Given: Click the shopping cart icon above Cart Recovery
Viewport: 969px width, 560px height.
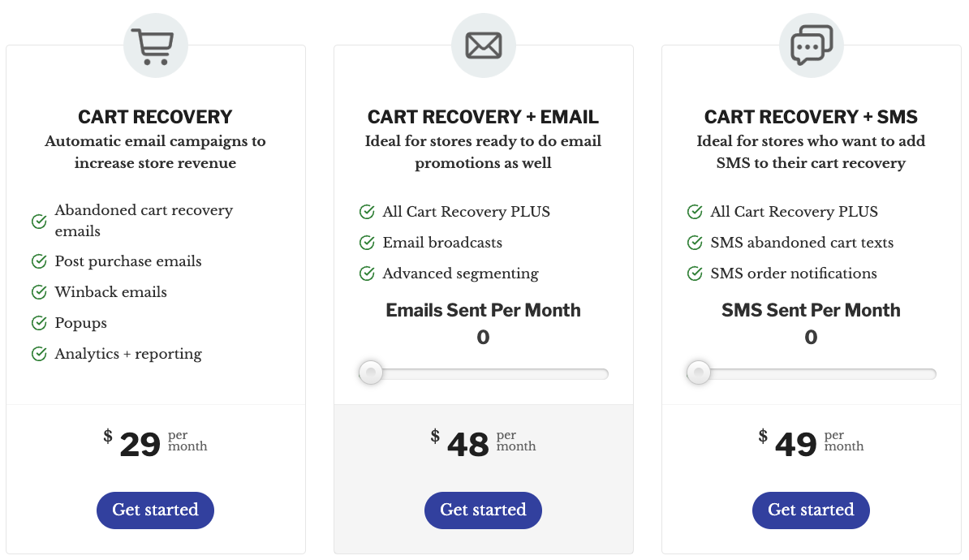Looking at the screenshot, I should coord(155,45).
